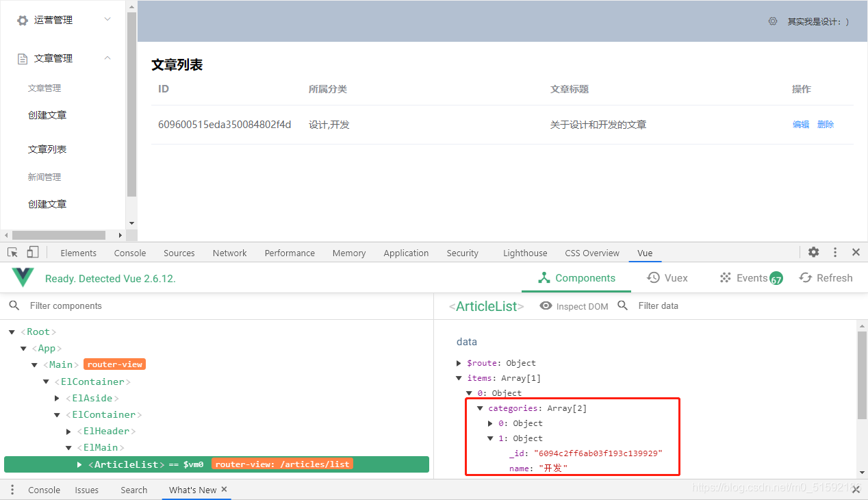The height and width of the screenshot is (500, 868).
Task: Click the Inspect DOM button
Action: coord(574,306)
